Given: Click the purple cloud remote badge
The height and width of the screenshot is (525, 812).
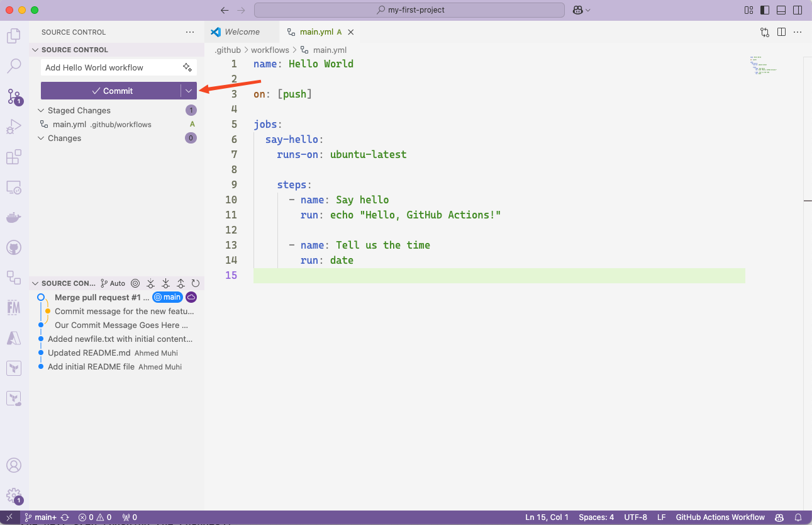Looking at the screenshot, I should [191, 297].
